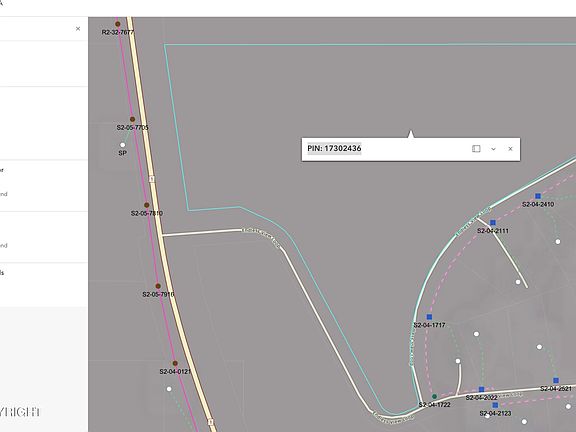Click blue square above S2-04-2111

click(x=493, y=223)
